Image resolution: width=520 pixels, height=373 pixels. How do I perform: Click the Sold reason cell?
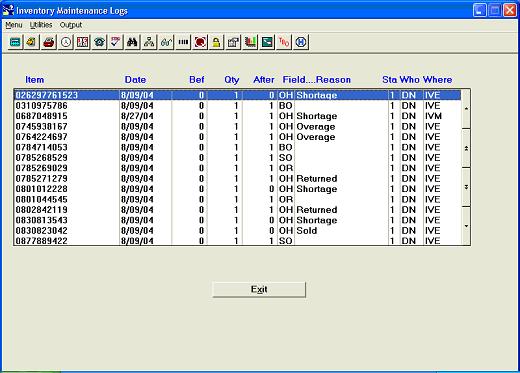click(x=307, y=230)
